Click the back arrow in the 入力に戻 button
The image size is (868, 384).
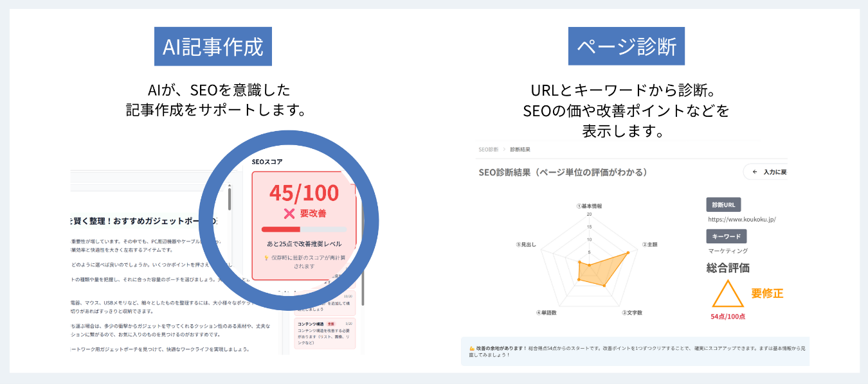(x=754, y=172)
